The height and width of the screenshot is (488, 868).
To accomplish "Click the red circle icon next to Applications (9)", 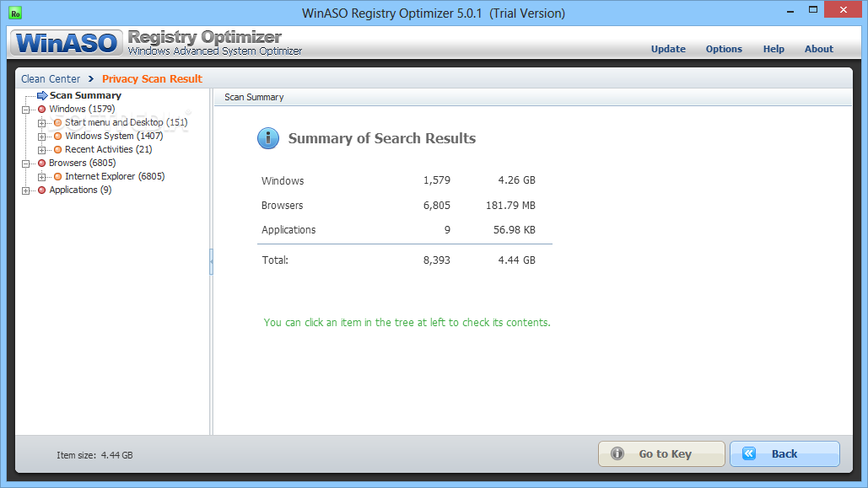I will tap(41, 190).
